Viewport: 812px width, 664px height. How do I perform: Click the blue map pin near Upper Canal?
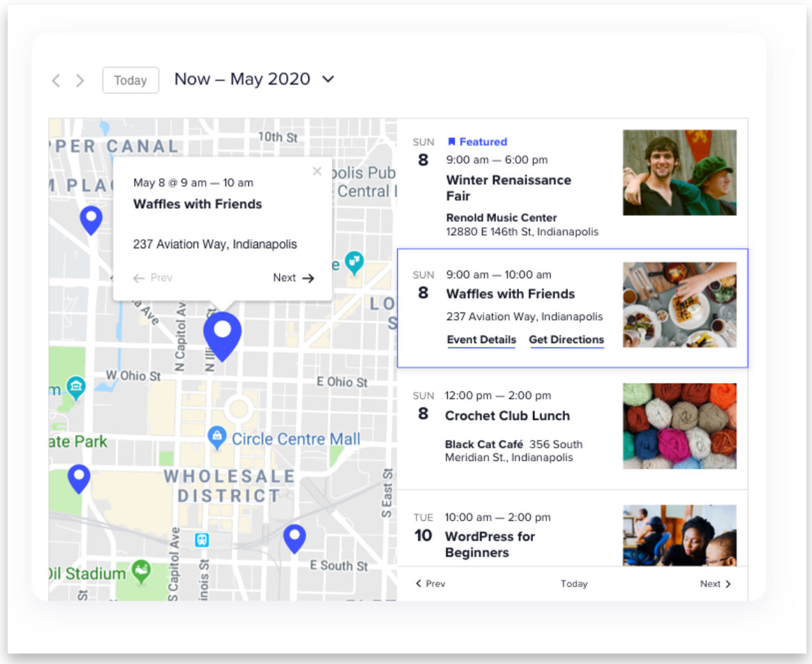click(x=91, y=218)
